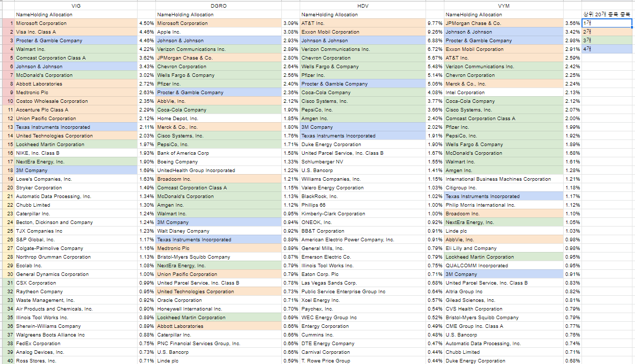Select 'Philip Morris International Inc.' cell

[x=504, y=205]
